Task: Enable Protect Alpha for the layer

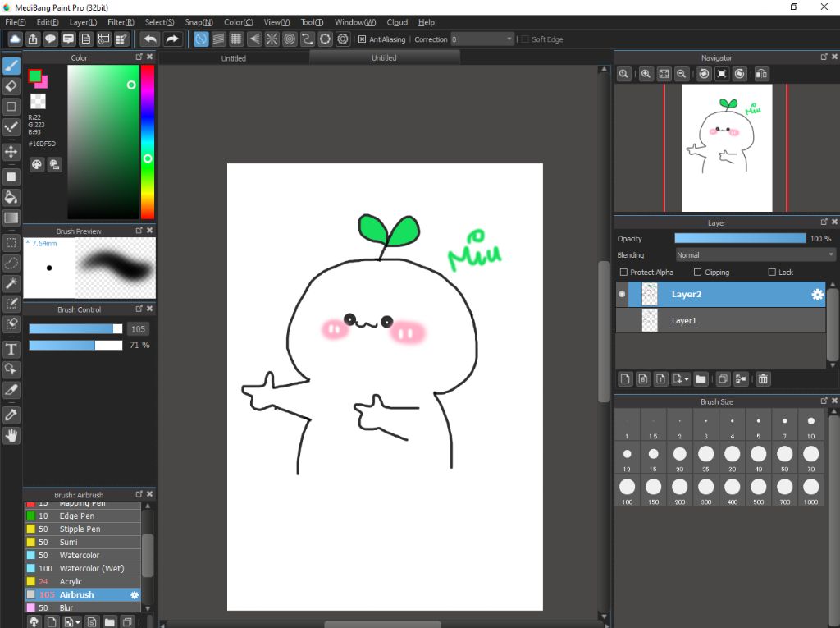Action: pyautogui.click(x=623, y=273)
